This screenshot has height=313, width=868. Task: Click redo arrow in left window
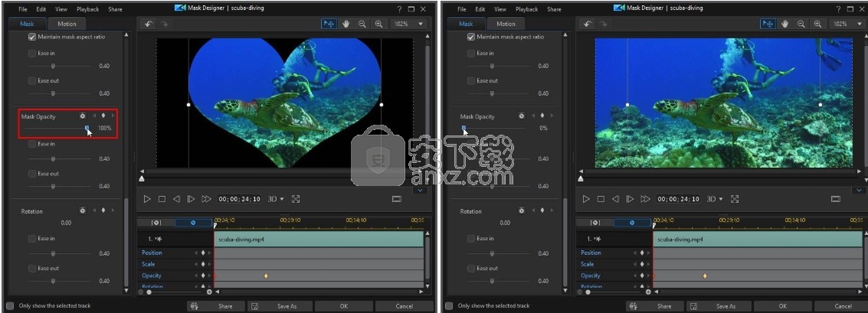pyautogui.click(x=165, y=24)
